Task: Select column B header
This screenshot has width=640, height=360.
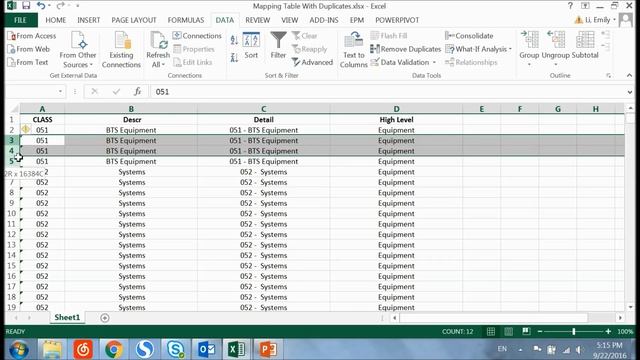Action: click(x=131, y=109)
